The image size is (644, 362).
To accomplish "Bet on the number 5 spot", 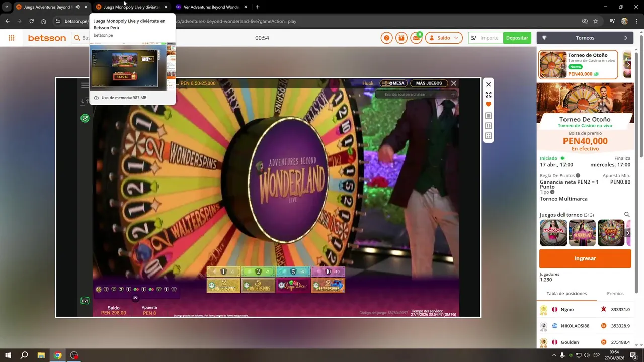I will coord(293,271).
